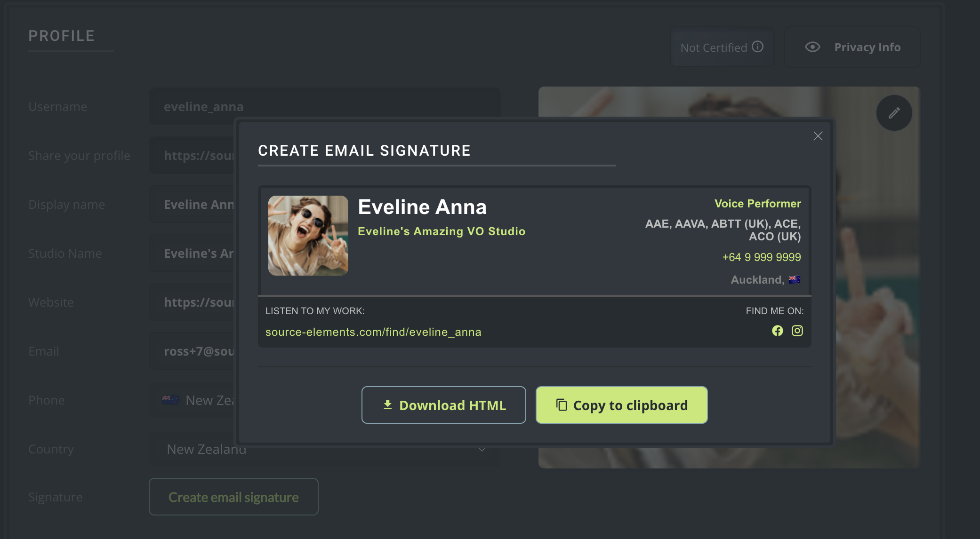Screen dimensions: 980x539
Task: Open the phone country flag selector
Action: click(x=170, y=400)
